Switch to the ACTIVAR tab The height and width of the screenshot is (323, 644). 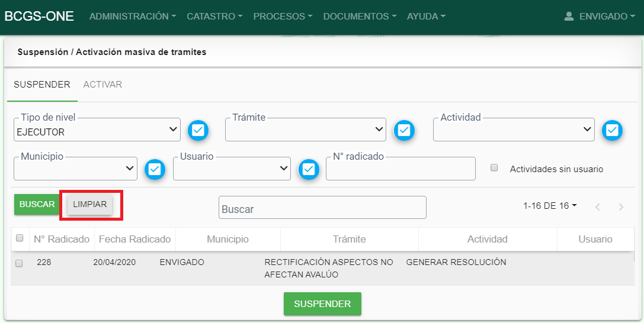coord(102,85)
